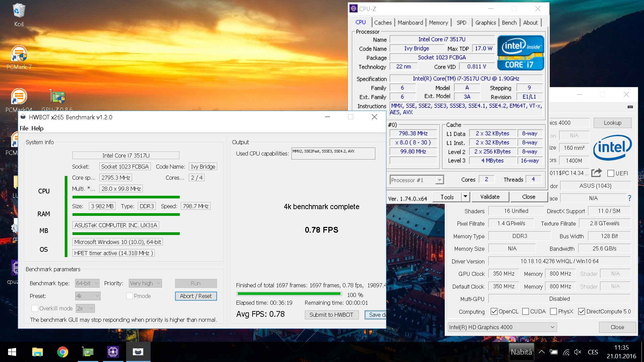The image size is (644, 362).
Task: Click the Used CPU capabilities field
Action: click(x=333, y=154)
